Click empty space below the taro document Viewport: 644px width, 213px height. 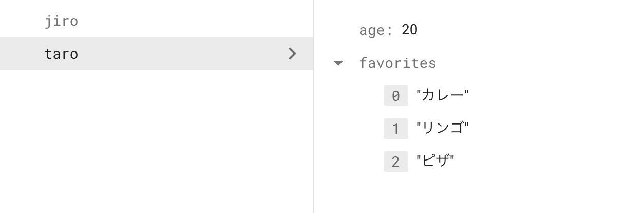154,139
